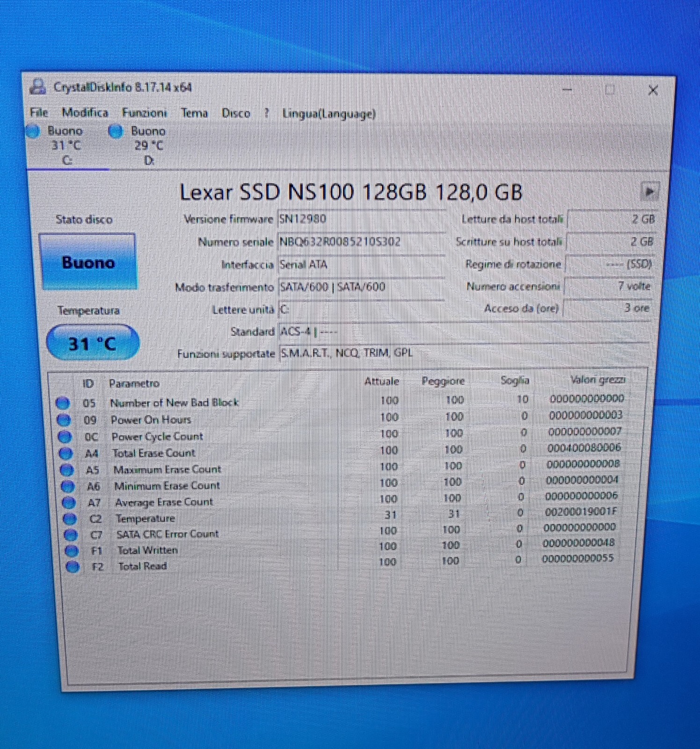The width and height of the screenshot is (700, 749).
Task: Open the Tema menu
Action: coord(194,113)
